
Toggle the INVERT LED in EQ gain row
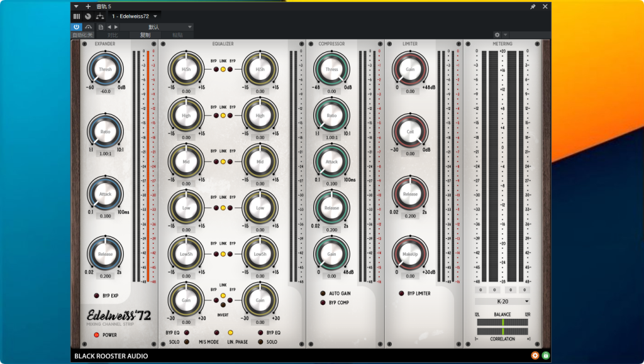pos(223,305)
